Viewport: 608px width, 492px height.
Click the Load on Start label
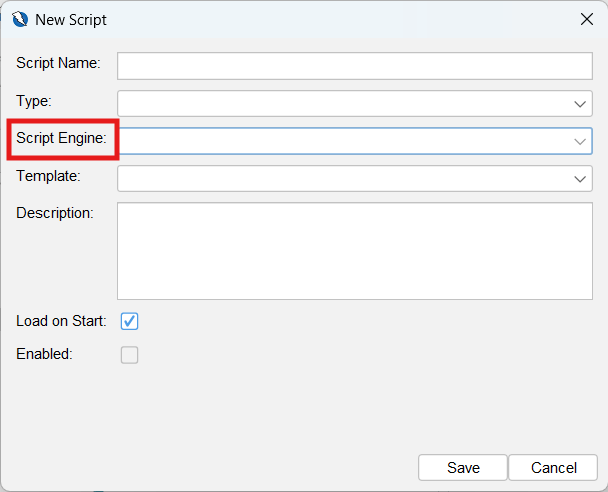[61, 321]
